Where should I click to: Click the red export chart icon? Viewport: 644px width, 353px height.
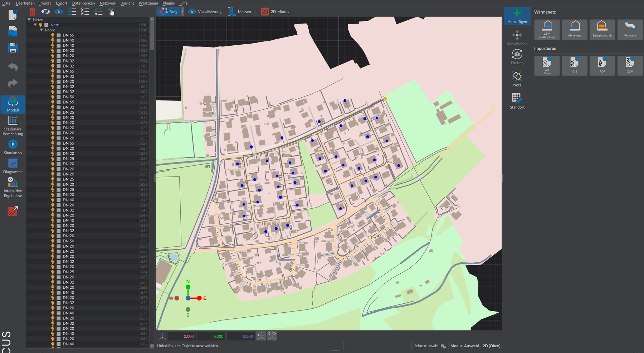(x=13, y=211)
